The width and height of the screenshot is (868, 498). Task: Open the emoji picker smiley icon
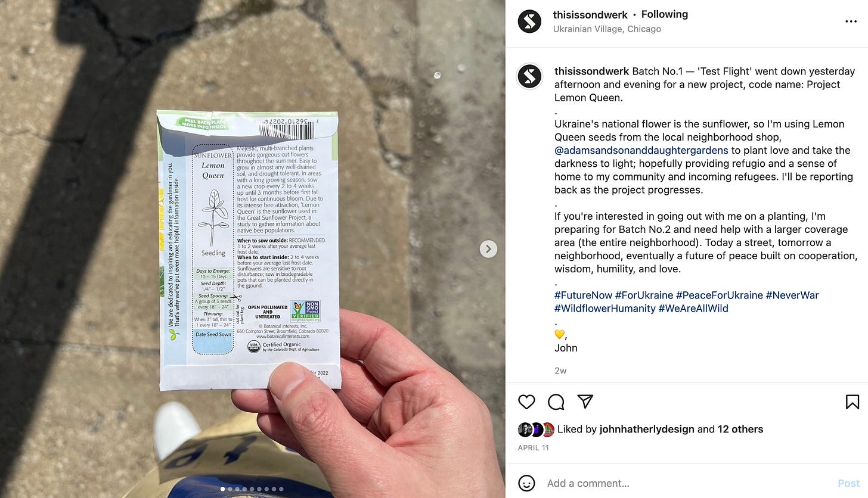526,483
